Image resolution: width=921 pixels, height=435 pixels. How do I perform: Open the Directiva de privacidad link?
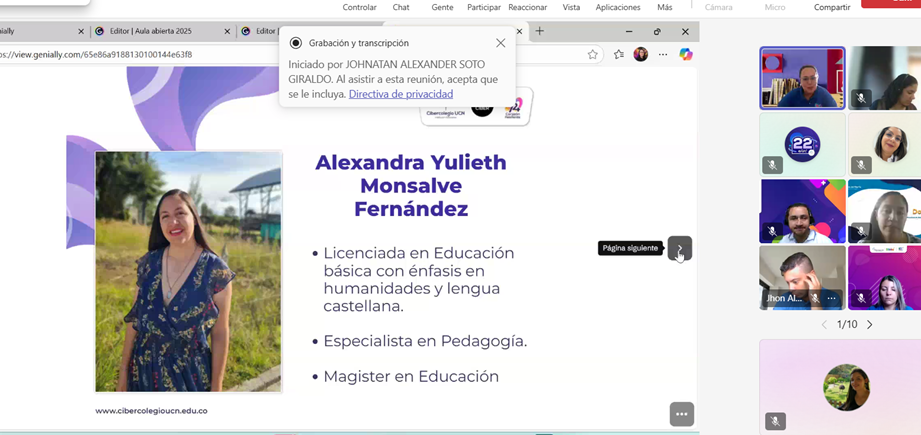click(400, 94)
